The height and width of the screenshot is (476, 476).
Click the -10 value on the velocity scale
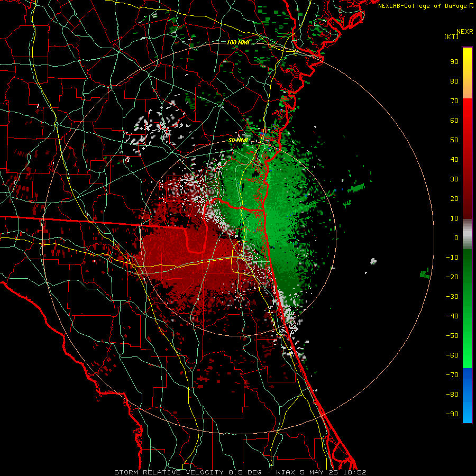coord(452,258)
